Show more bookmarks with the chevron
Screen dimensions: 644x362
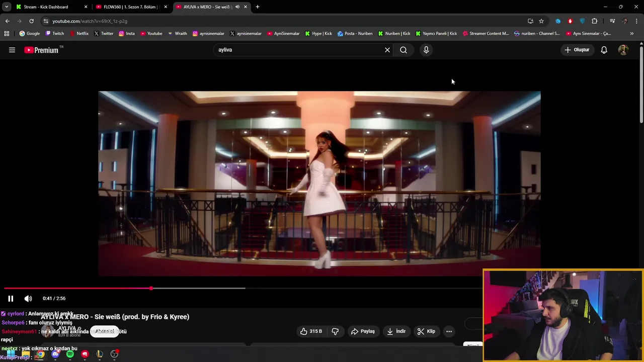[632, 33]
